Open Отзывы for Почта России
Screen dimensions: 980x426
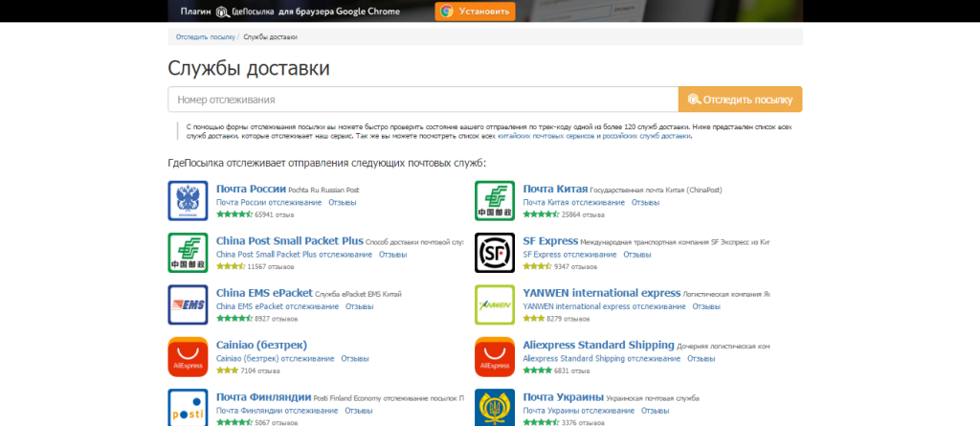point(343,203)
